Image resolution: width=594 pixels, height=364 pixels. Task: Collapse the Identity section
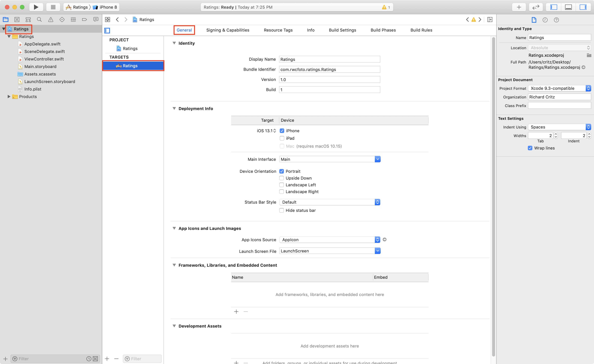(x=174, y=43)
